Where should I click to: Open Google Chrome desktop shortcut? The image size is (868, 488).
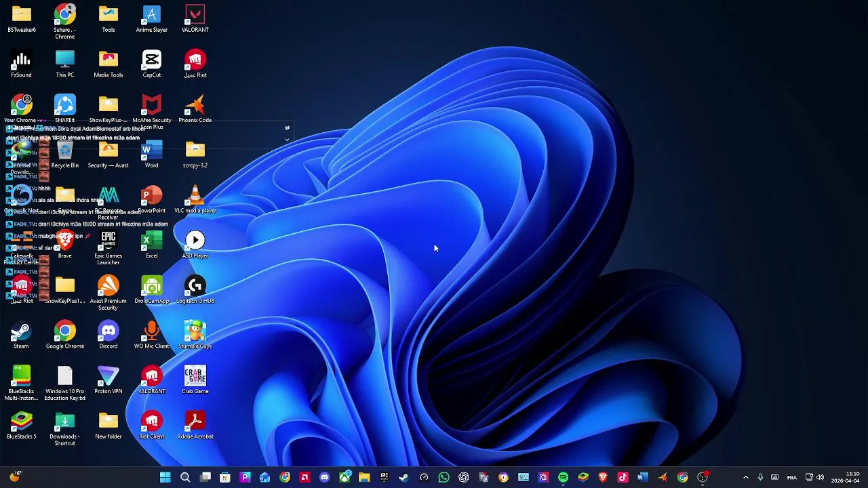click(65, 335)
